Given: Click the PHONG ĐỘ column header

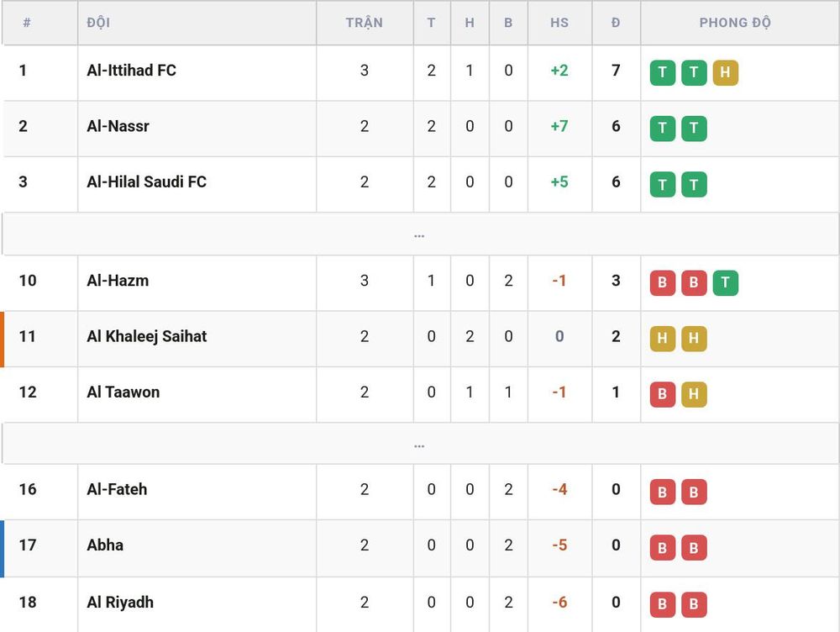Looking at the screenshot, I should click(x=735, y=23).
